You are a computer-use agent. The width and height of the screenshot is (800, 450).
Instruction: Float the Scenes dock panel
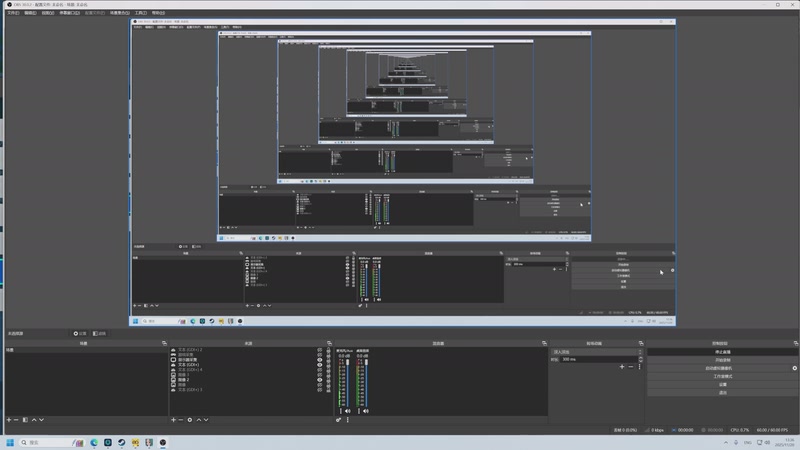(164, 343)
